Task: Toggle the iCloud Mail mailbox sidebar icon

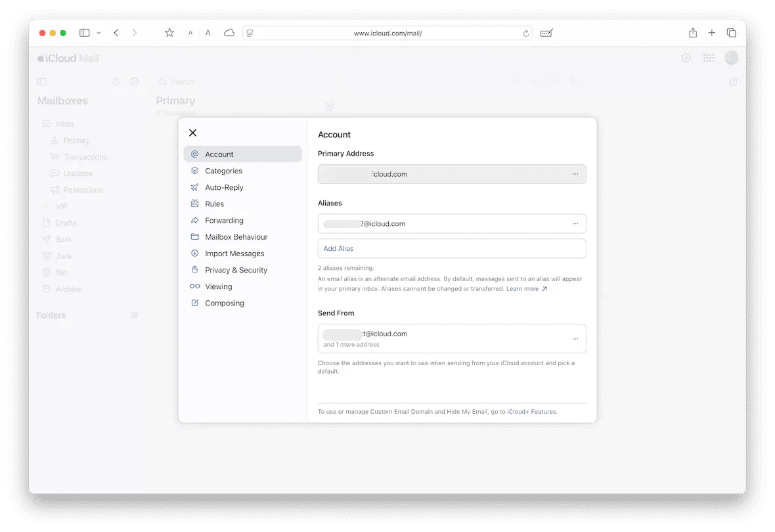Action: click(x=42, y=81)
